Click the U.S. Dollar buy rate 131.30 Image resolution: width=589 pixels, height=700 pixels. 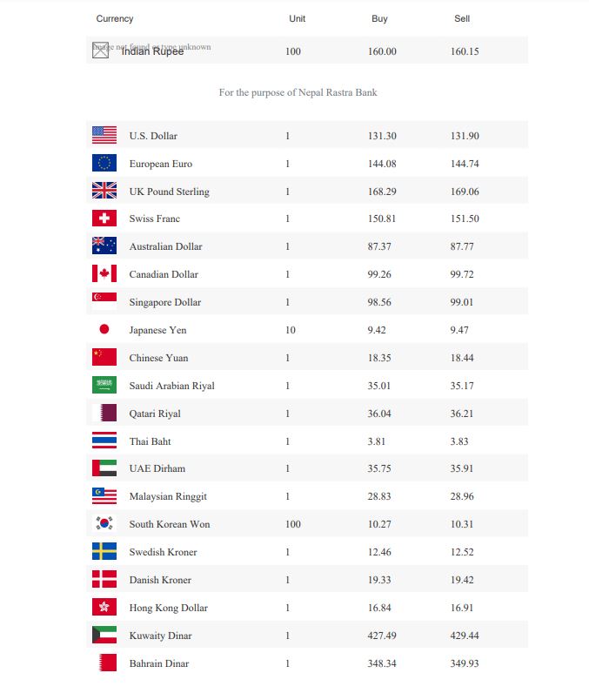pyautogui.click(x=382, y=136)
